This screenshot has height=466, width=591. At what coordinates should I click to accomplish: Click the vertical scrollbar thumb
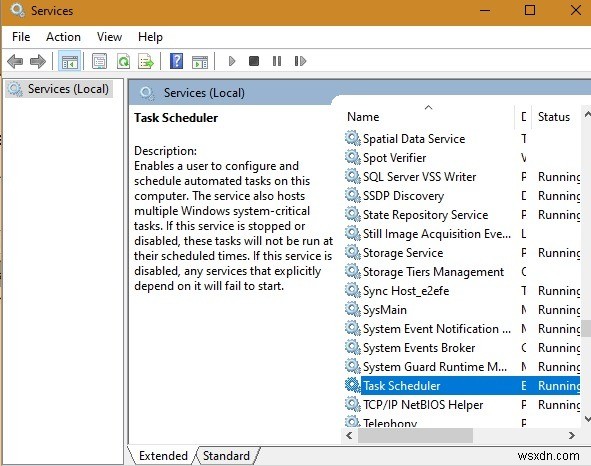[x=586, y=328]
